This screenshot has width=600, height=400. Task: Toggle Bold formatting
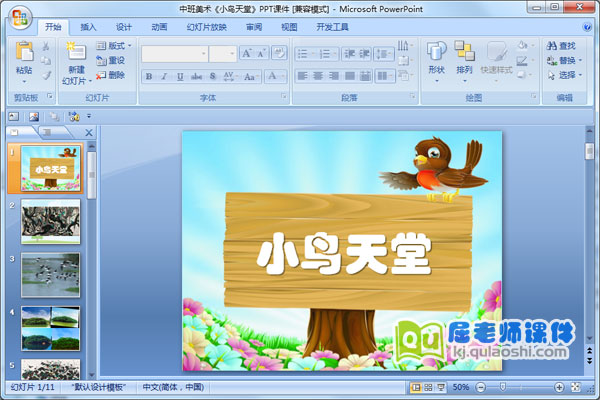coord(149,77)
